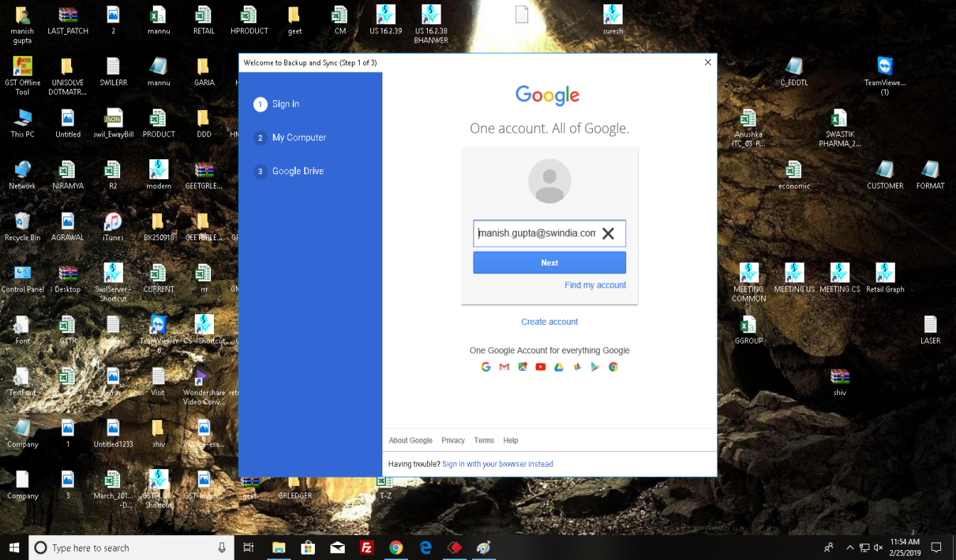Screen dimensions: 956x560
Task: Select the economic Excel file icon
Action: (794, 175)
